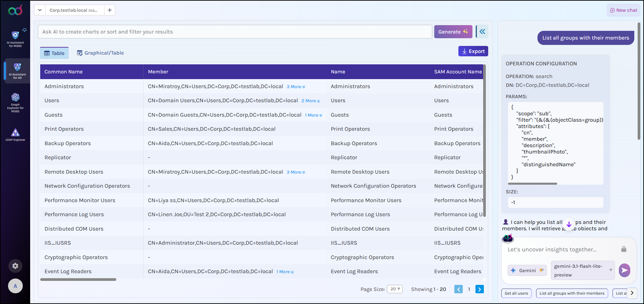Select Corp.testlab.local tab
Image resolution: width=644 pixels, height=304 pixels.
coord(74,10)
